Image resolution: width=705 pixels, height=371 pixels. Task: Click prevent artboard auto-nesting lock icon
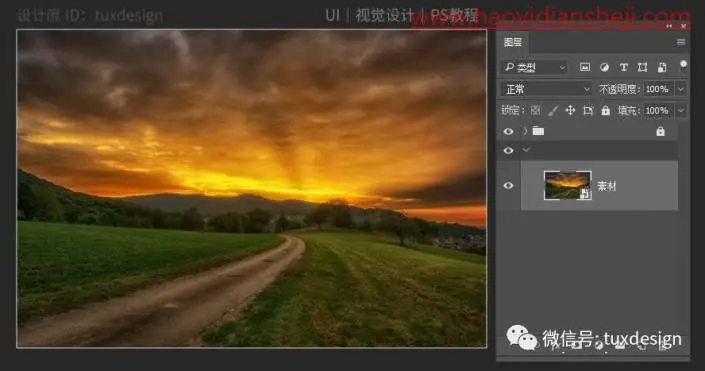click(x=588, y=110)
